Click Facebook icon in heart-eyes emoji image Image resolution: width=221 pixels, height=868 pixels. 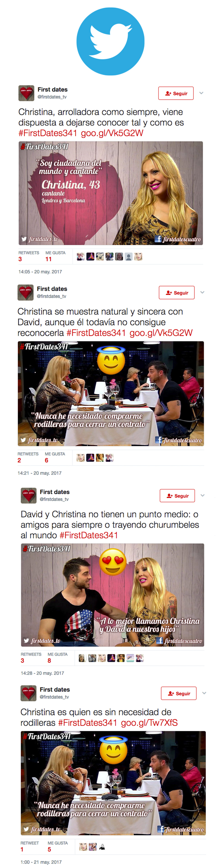click(160, 640)
